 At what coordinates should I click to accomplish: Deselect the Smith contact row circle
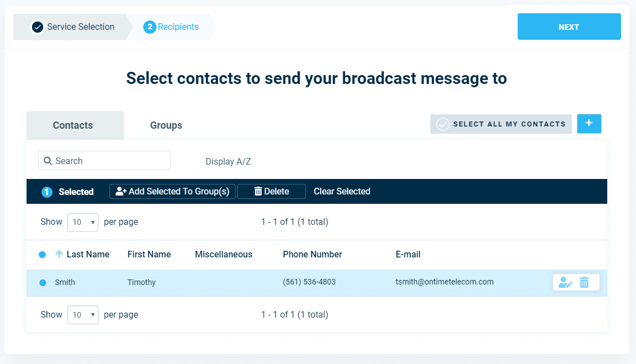43,283
